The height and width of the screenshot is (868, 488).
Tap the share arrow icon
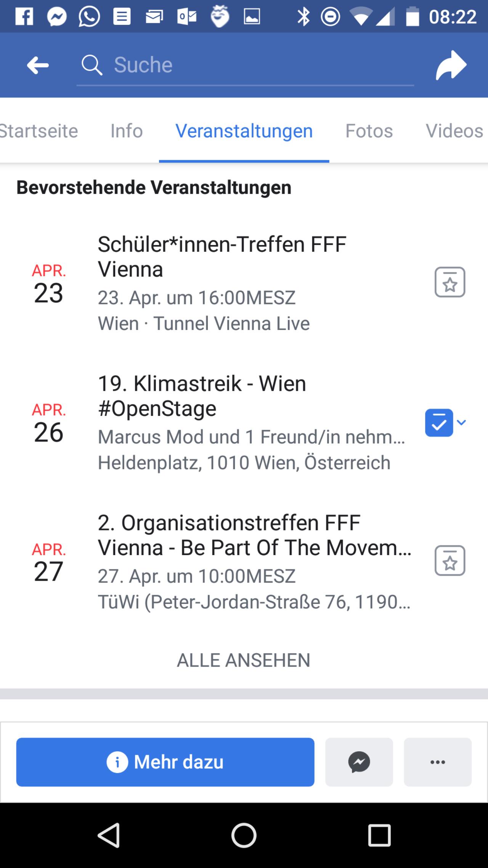click(451, 65)
